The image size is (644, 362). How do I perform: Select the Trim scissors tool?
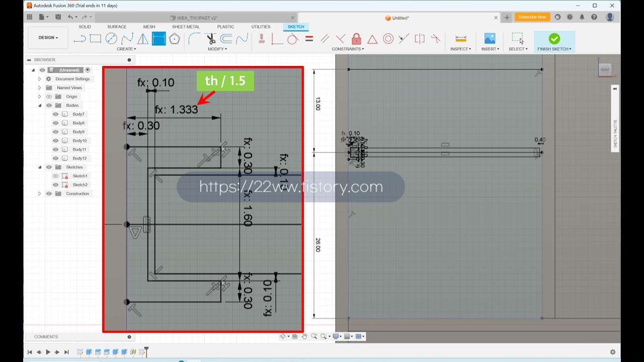[211, 39]
